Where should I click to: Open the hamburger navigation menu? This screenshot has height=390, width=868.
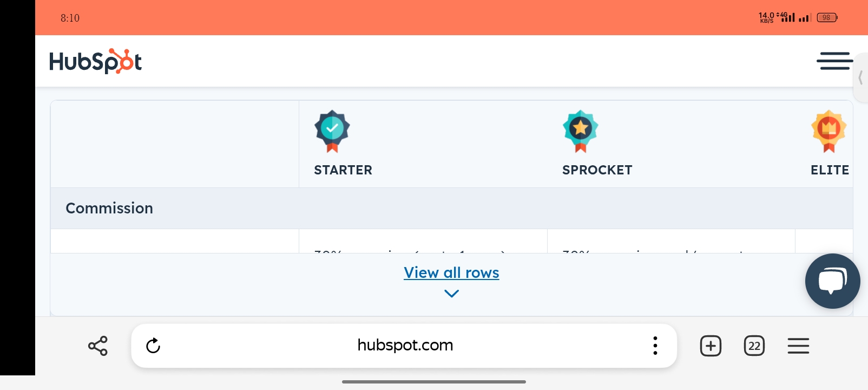pyautogui.click(x=834, y=61)
